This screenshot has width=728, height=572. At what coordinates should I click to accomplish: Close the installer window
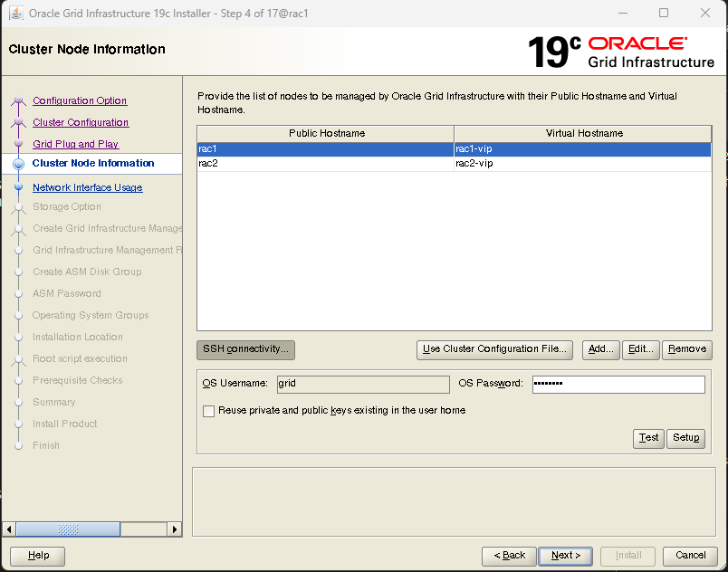pyautogui.click(x=705, y=13)
